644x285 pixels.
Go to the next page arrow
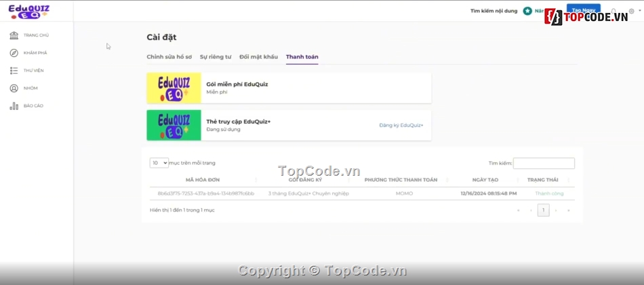click(556, 210)
